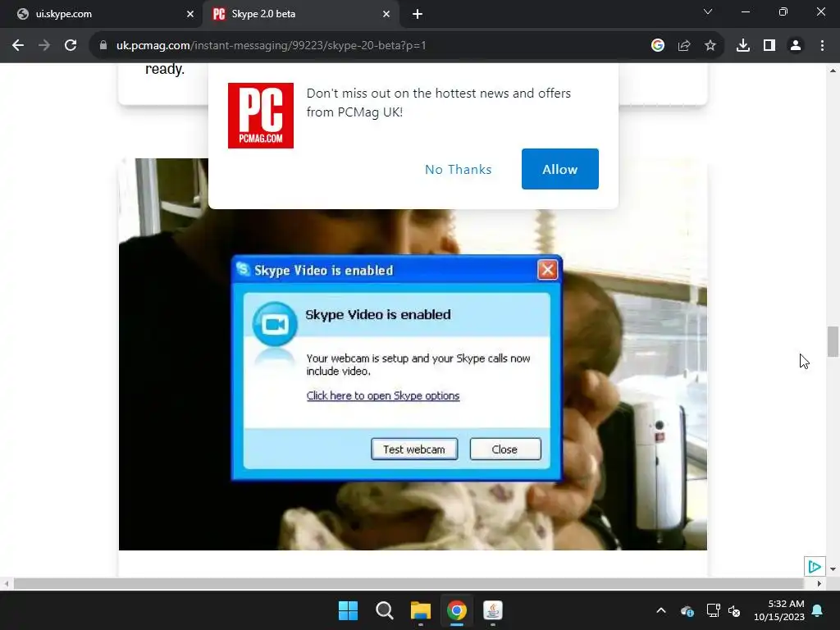Click the Skype video camera icon

point(275,324)
